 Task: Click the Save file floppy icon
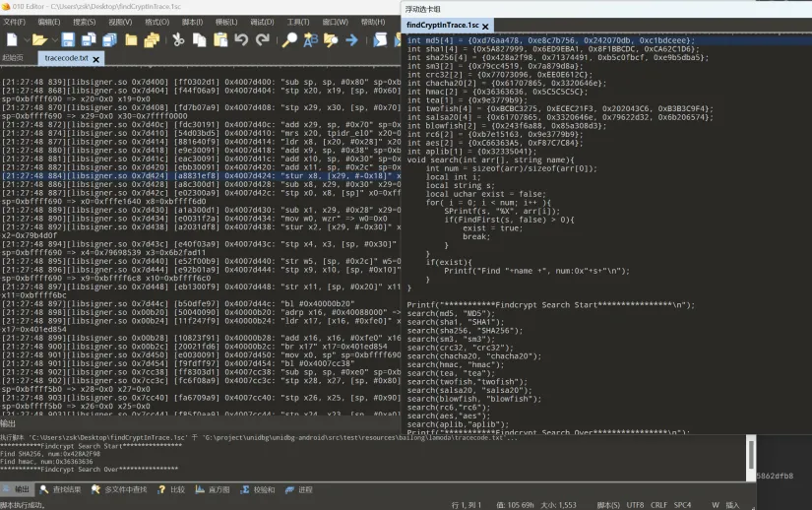click(68, 40)
